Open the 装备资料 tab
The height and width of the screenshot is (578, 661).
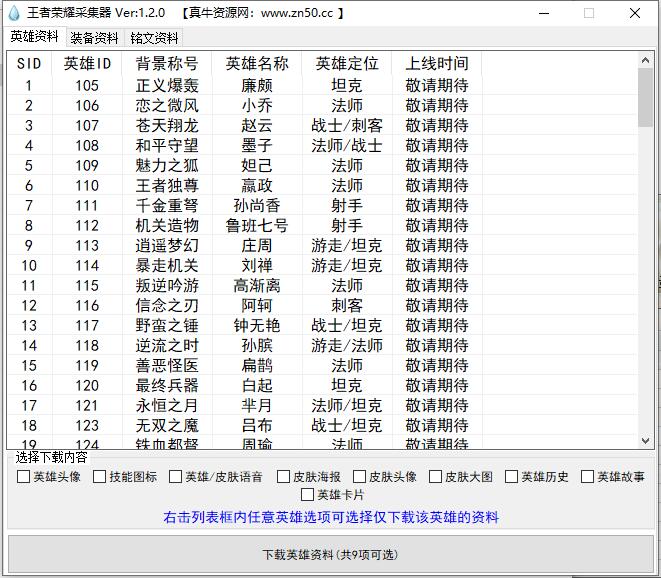94,38
